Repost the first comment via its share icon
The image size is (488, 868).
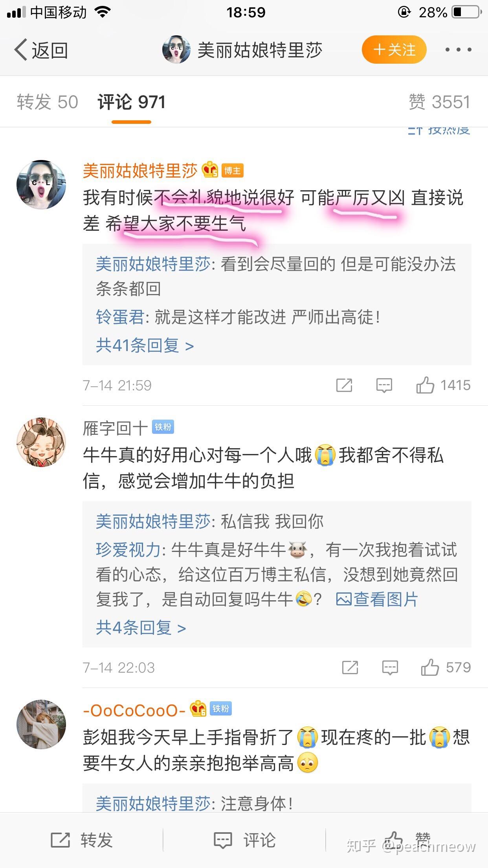point(344,385)
